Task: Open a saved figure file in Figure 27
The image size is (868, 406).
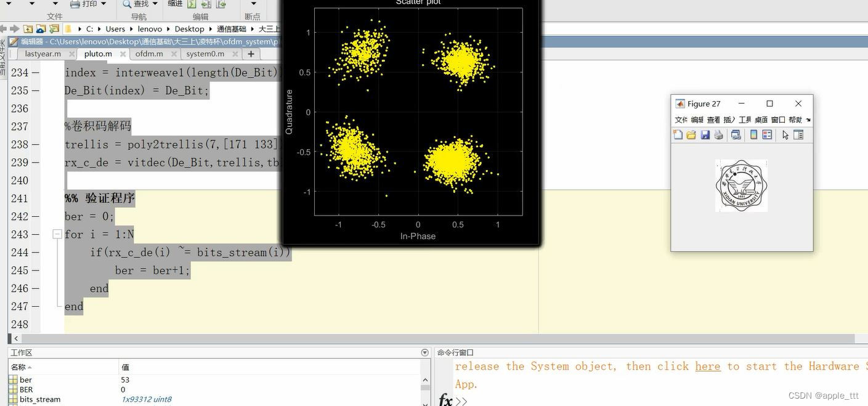Action: point(691,135)
